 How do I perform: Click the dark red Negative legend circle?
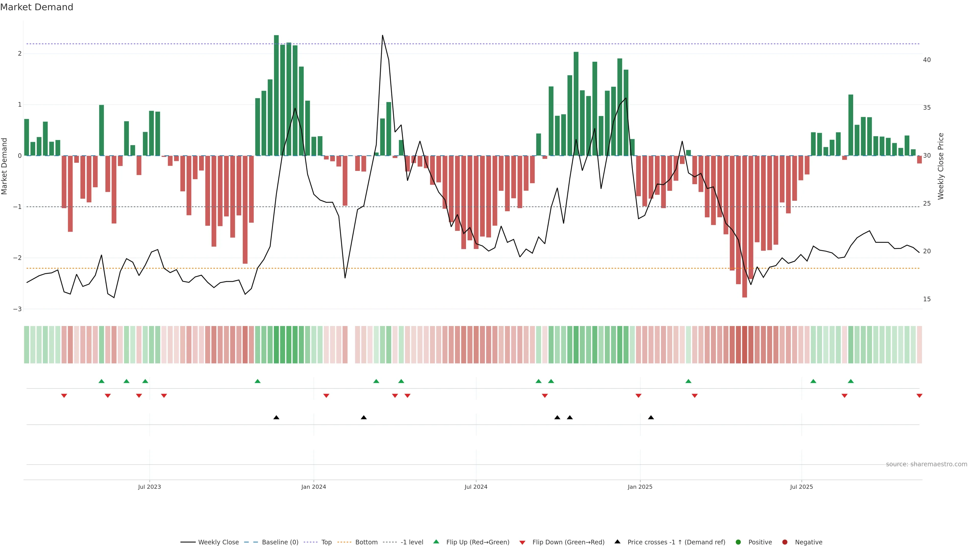click(x=785, y=542)
